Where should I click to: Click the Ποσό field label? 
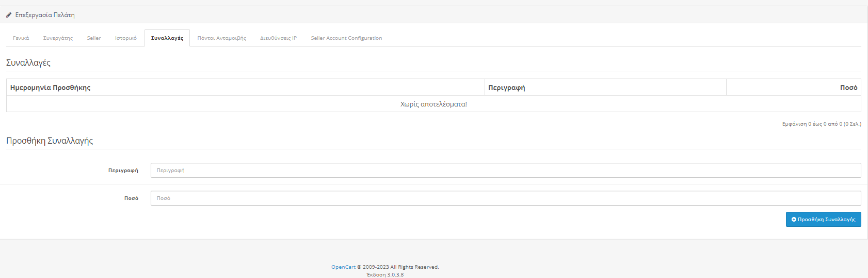(x=131, y=198)
